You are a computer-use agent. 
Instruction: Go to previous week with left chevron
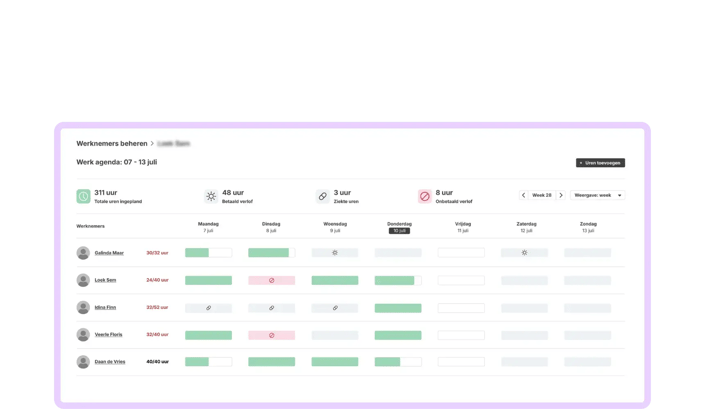tap(523, 195)
